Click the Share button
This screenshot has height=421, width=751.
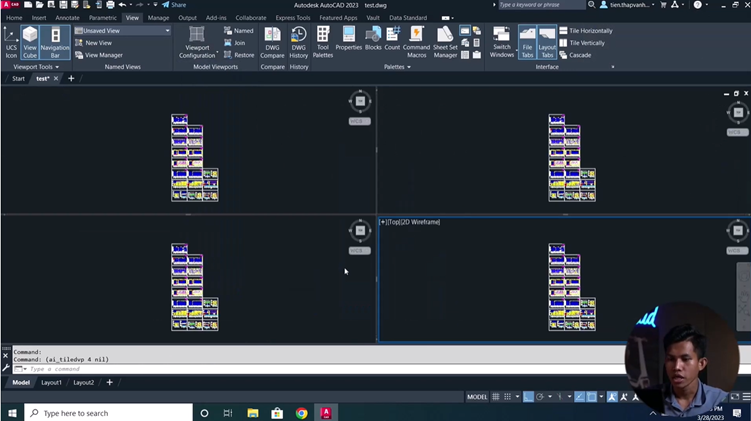click(x=174, y=5)
